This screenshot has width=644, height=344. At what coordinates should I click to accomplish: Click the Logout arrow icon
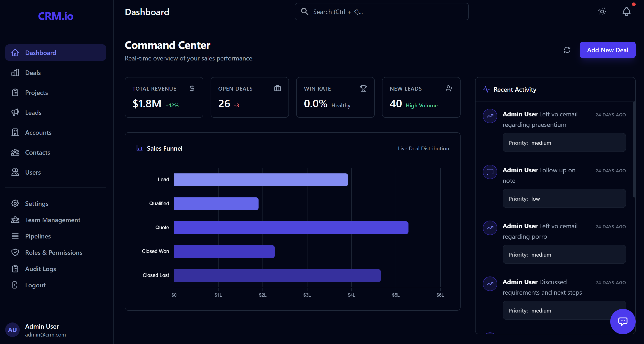(15, 285)
